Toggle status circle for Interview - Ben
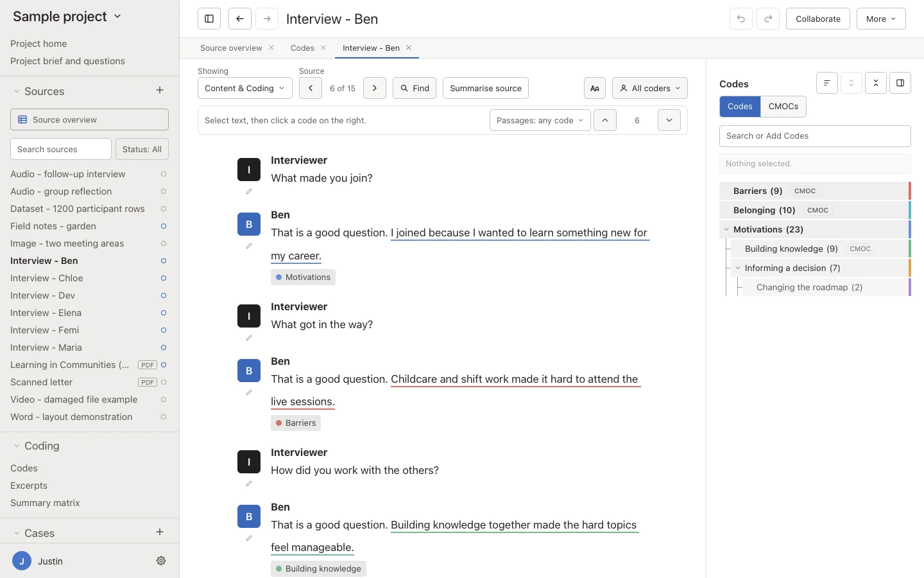924x578 pixels. pos(164,261)
